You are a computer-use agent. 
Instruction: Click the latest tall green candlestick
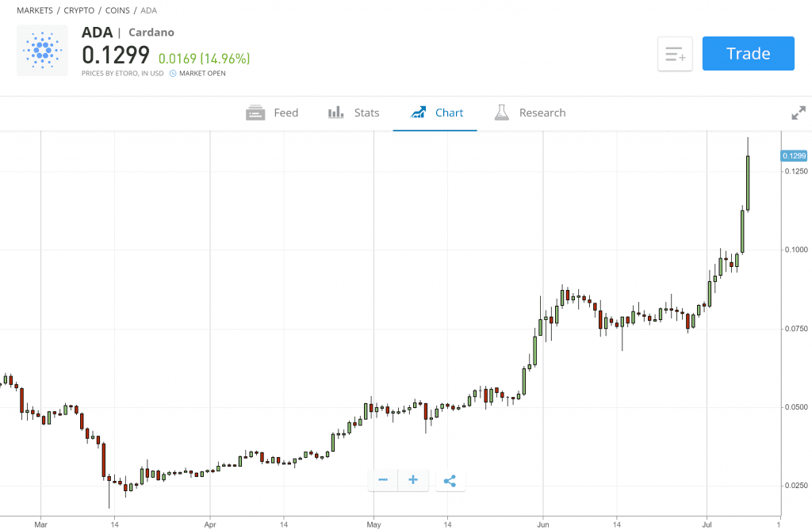[x=748, y=183]
